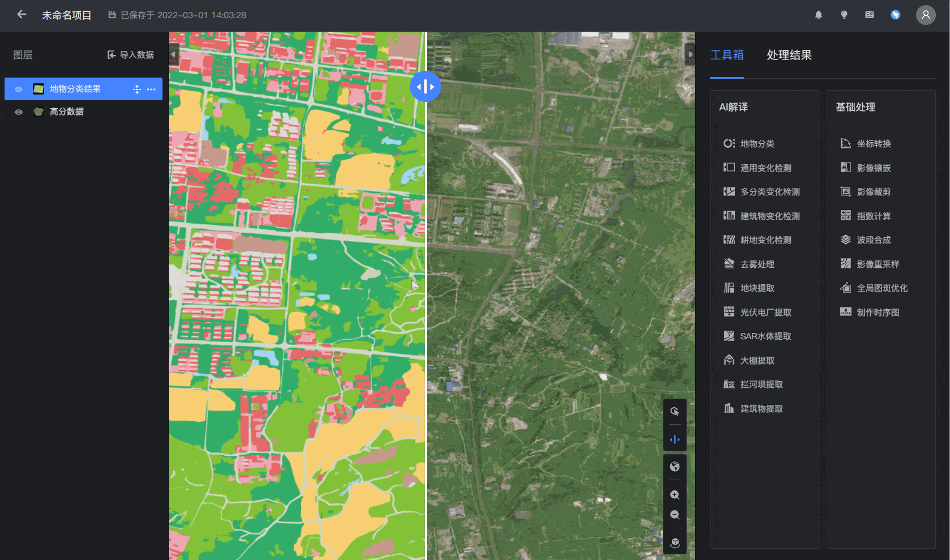Switch to the 处理结果 tab

[789, 55]
